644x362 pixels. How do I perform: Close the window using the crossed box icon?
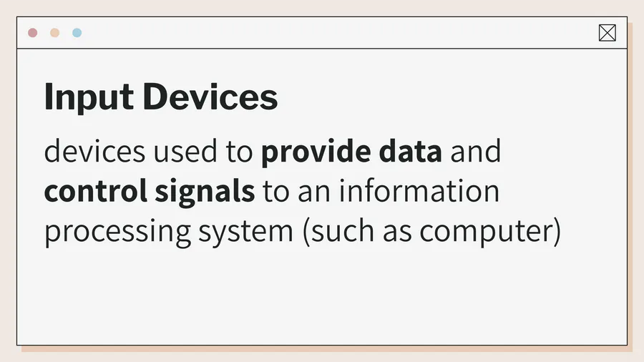coord(607,33)
